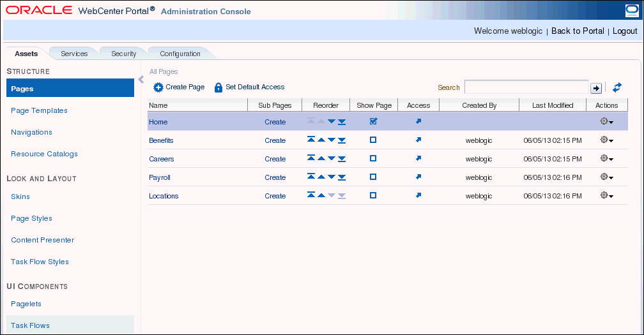The width and height of the screenshot is (644, 335).
Task: Open Resource Catalogs in sidebar
Action: (44, 154)
